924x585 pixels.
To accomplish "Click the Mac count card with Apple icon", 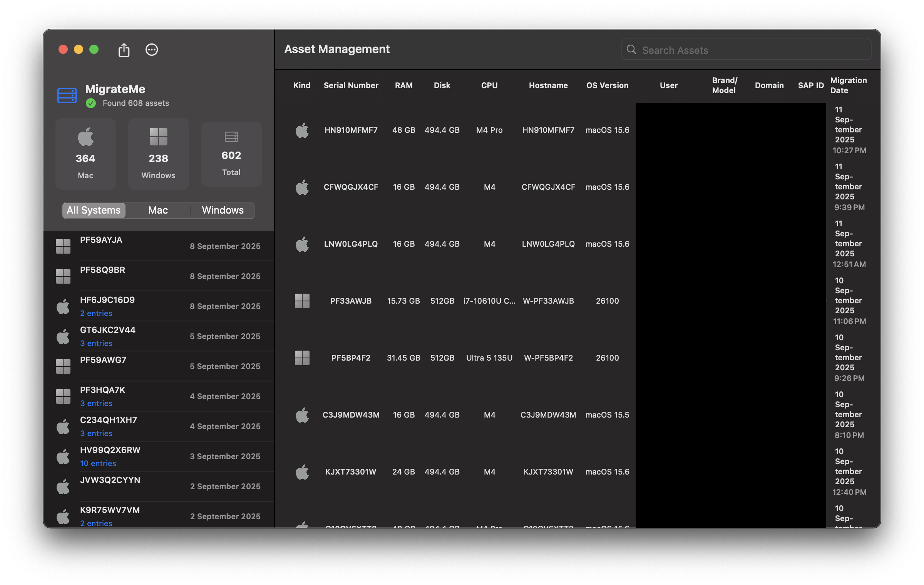I will pos(85,154).
